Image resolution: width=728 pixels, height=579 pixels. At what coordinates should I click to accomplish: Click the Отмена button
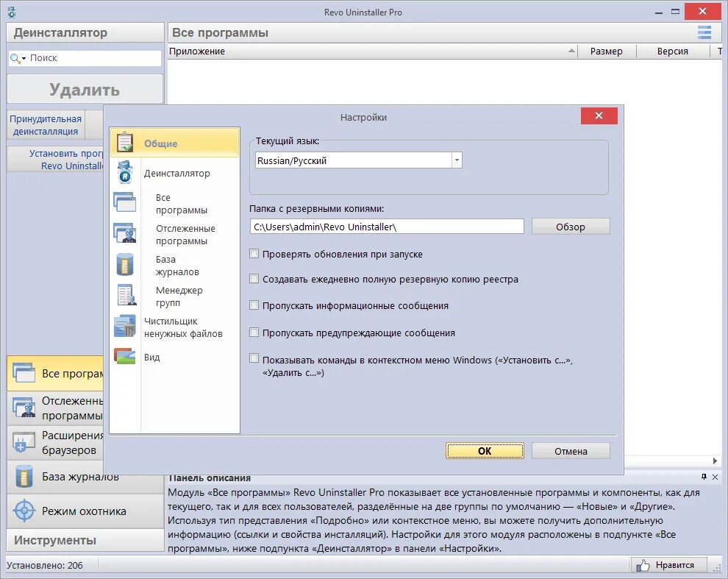[571, 451]
